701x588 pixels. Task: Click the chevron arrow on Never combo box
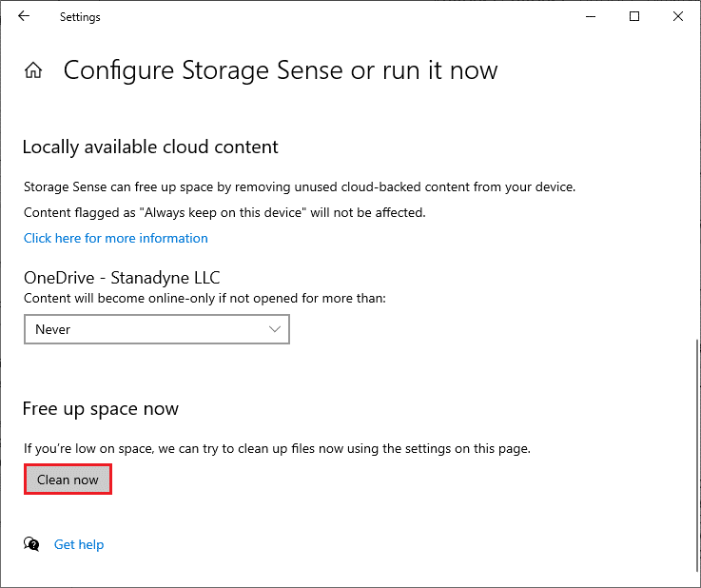point(275,329)
